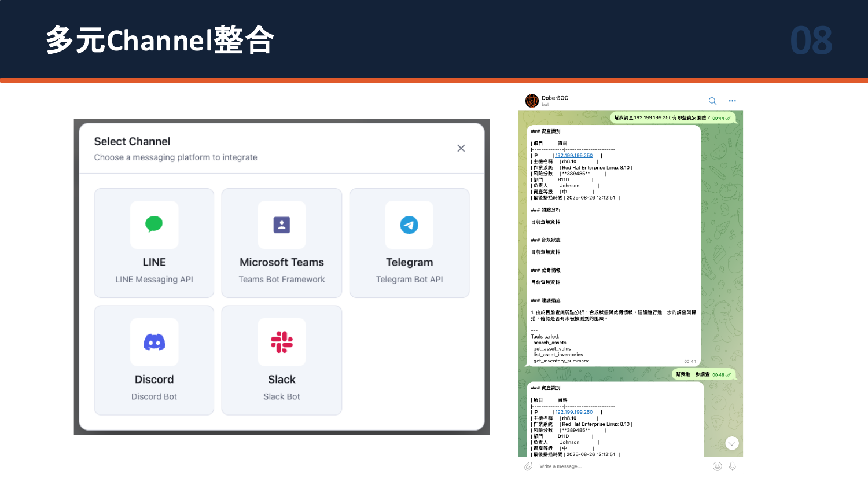Click the Telegram paper plane icon
The height and width of the screenshot is (489, 868).
[409, 225]
